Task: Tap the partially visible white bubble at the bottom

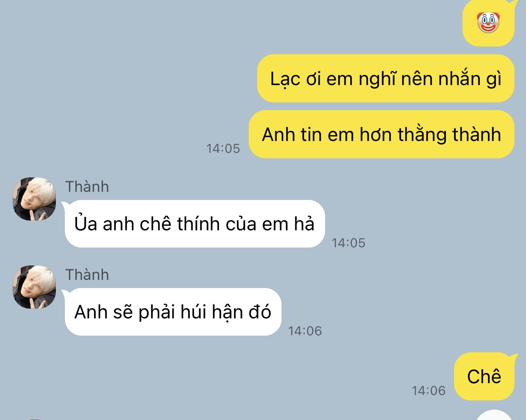Action: pos(494,415)
